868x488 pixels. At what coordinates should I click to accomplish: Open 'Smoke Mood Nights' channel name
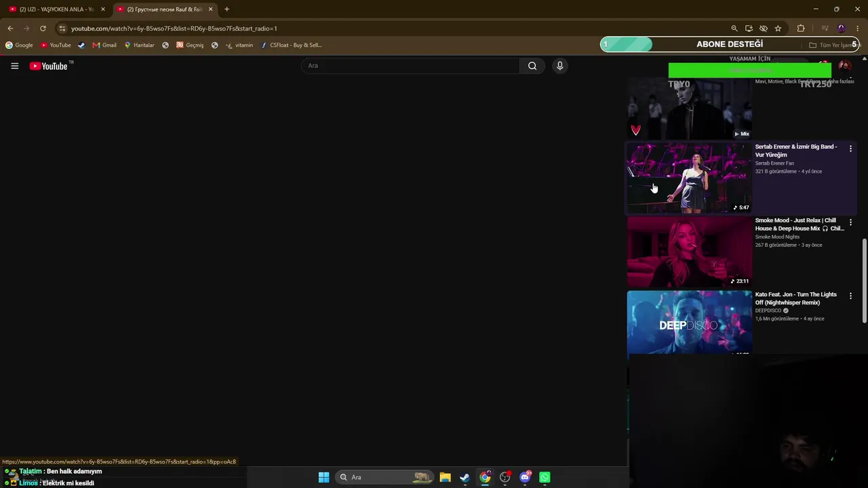777,237
